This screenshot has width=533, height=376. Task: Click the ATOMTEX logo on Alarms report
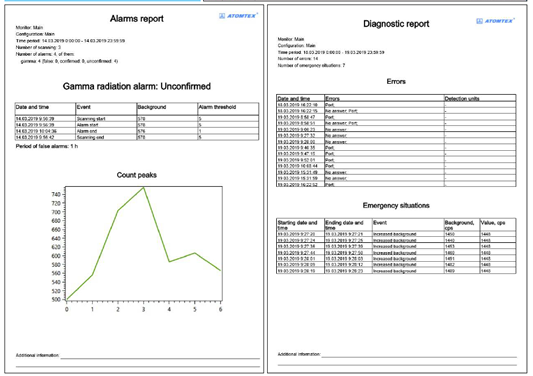[239, 16]
